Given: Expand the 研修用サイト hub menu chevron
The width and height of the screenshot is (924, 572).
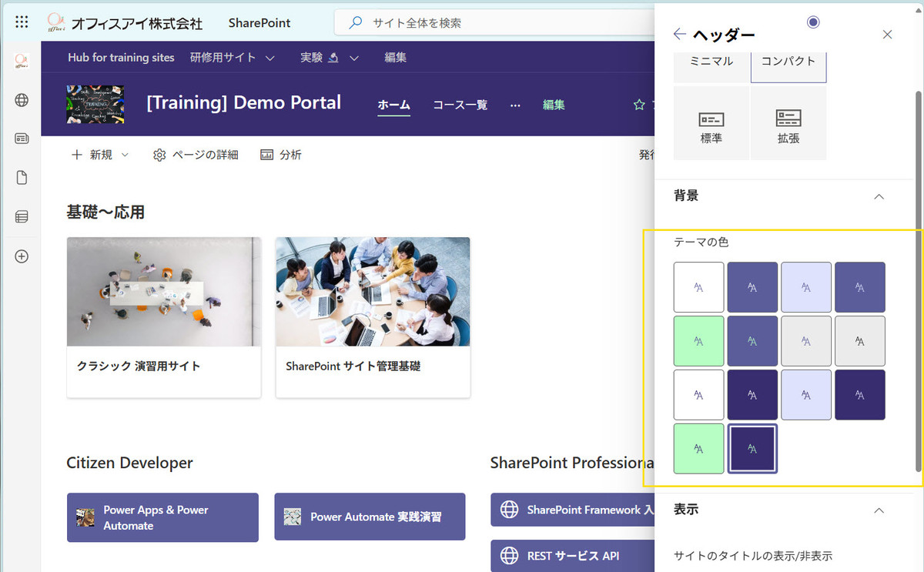Looking at the screenshot, I should [270, 58].
